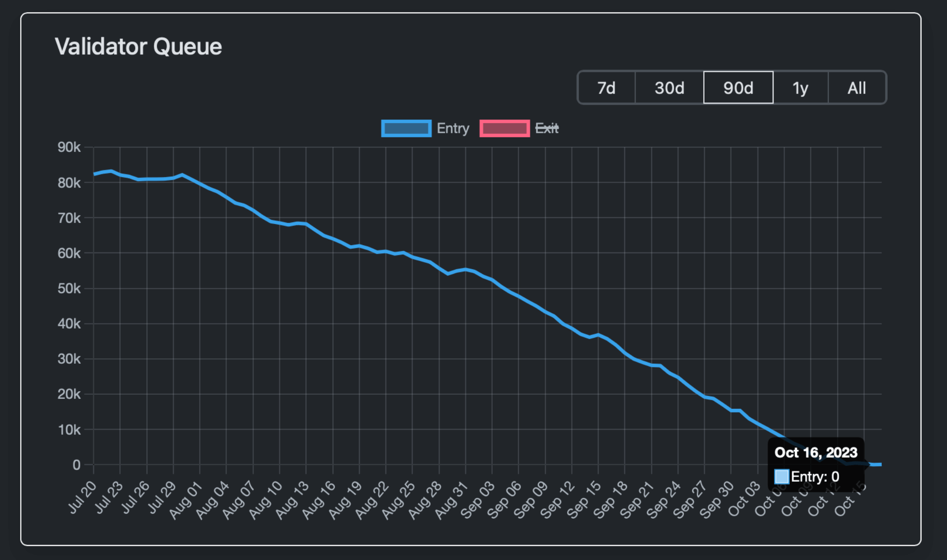Click the Validator Queue chart title
The width and height of the screenshot is (947, 560).
pyautogui.click(x=138, y=47)
